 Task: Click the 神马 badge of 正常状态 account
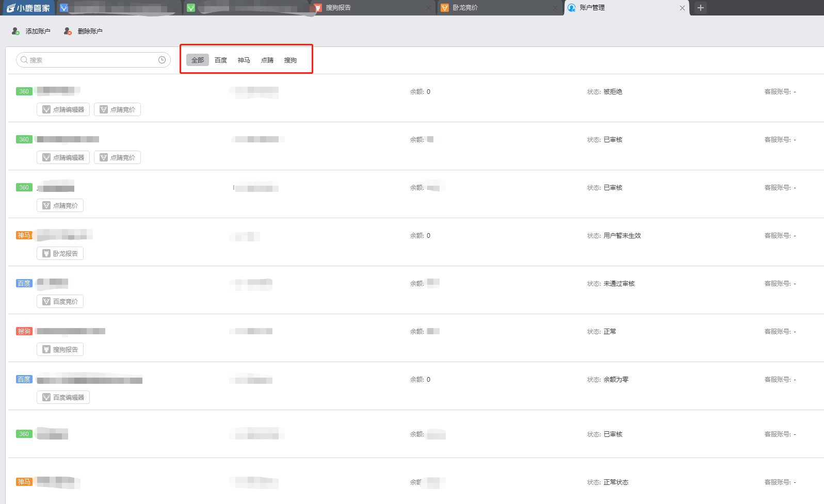click(24, 482)
